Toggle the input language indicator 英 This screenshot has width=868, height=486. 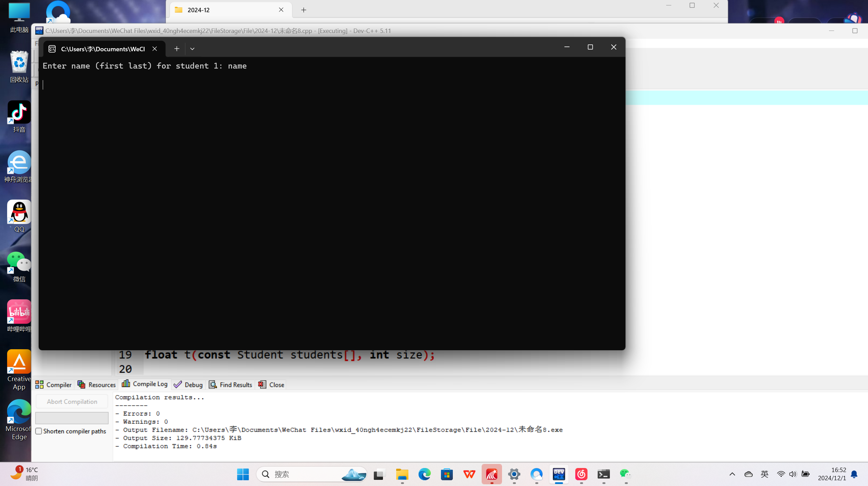(x=765, y=474)
